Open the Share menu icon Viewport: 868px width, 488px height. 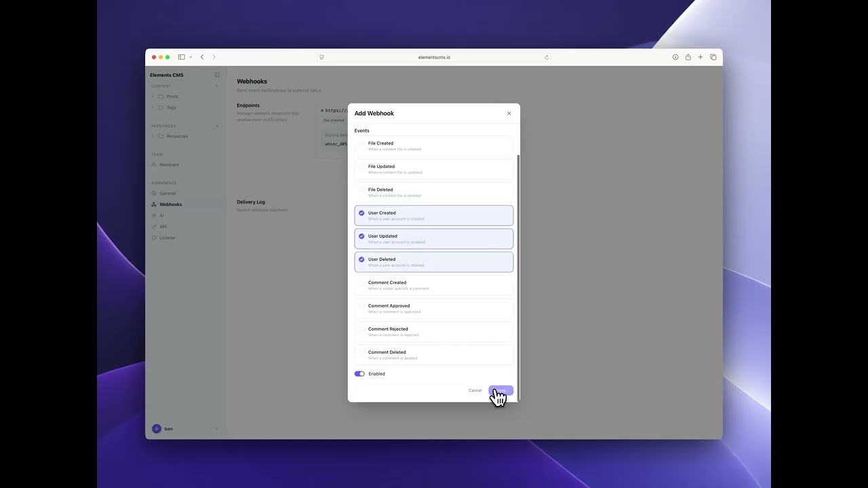coord(688,57)
